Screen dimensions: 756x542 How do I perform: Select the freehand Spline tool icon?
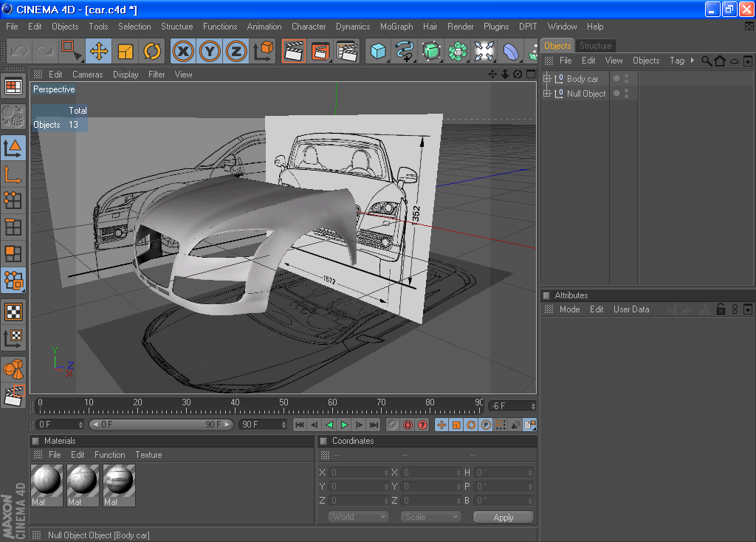[x=405, y=51]
